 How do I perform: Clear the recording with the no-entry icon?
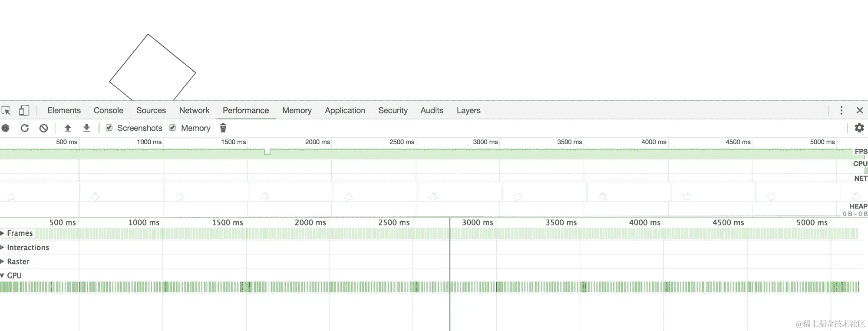[x=43, y=128]
